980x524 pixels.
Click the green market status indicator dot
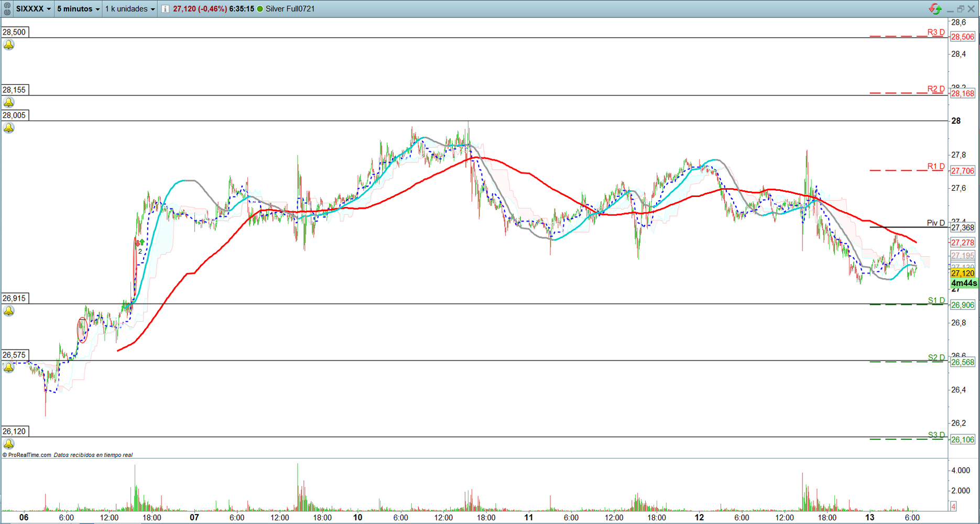tap(260, 9)
